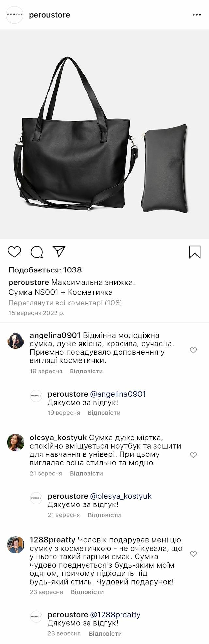Expand all 108 comments
209x644 pixels.
(65, 303)
